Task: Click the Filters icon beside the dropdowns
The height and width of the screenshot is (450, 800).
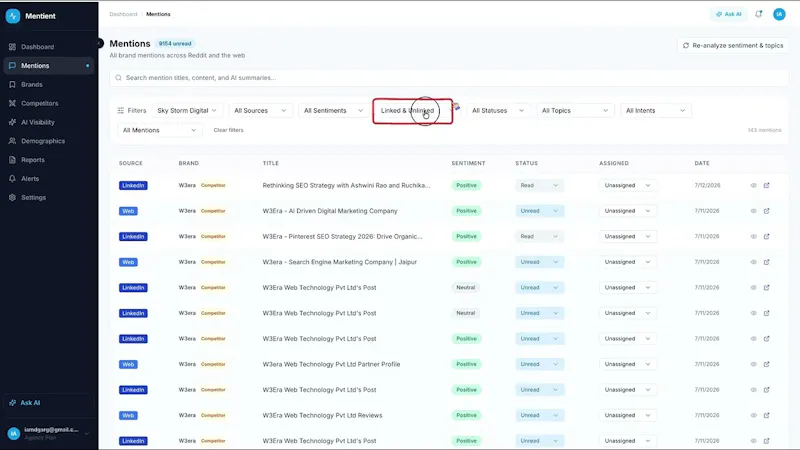Action: point(121,110)
